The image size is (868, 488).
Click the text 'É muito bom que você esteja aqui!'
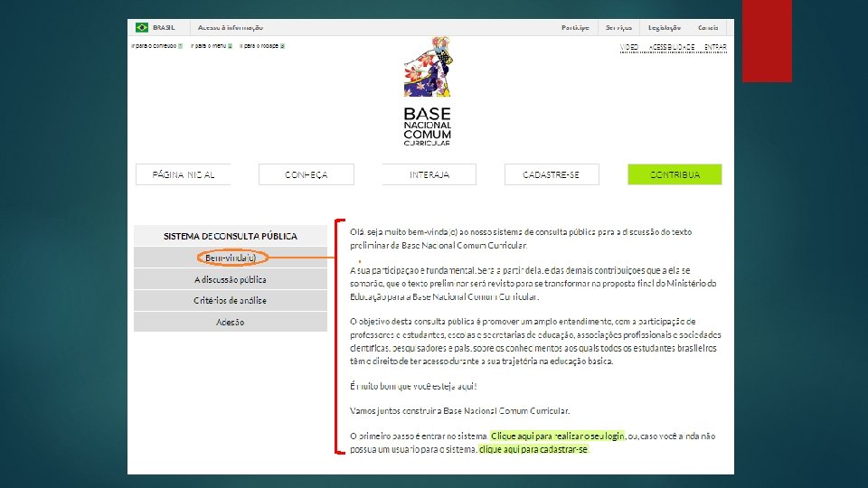413,386
